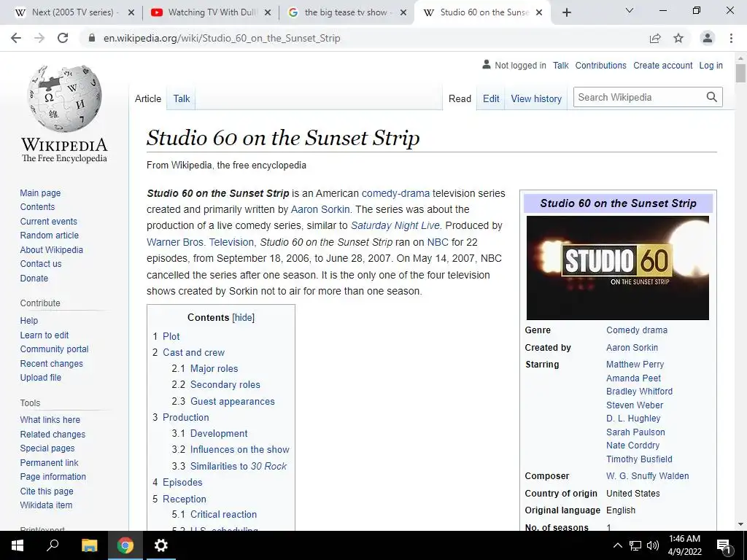Click volume speaker icon in tray

[x=653, y=545]
